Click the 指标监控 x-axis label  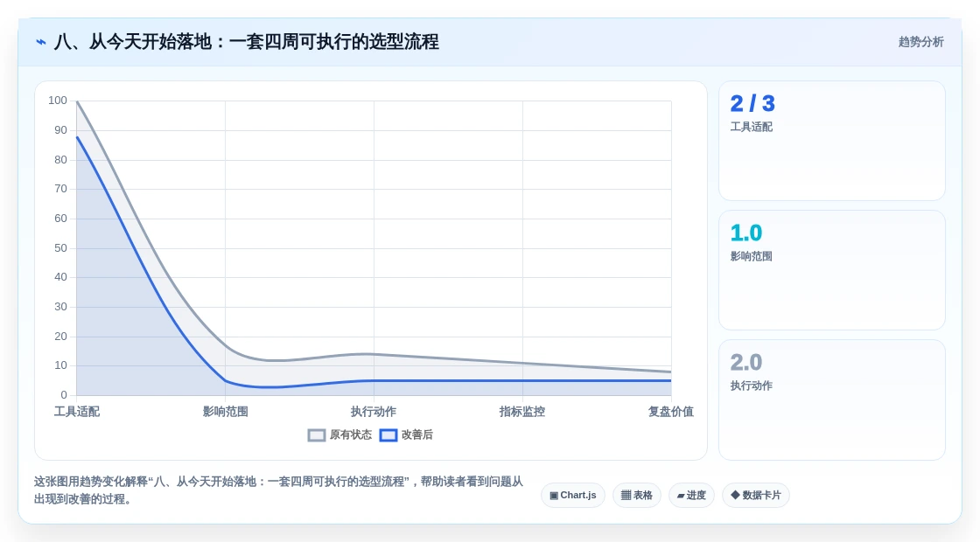tap(522, 412)
